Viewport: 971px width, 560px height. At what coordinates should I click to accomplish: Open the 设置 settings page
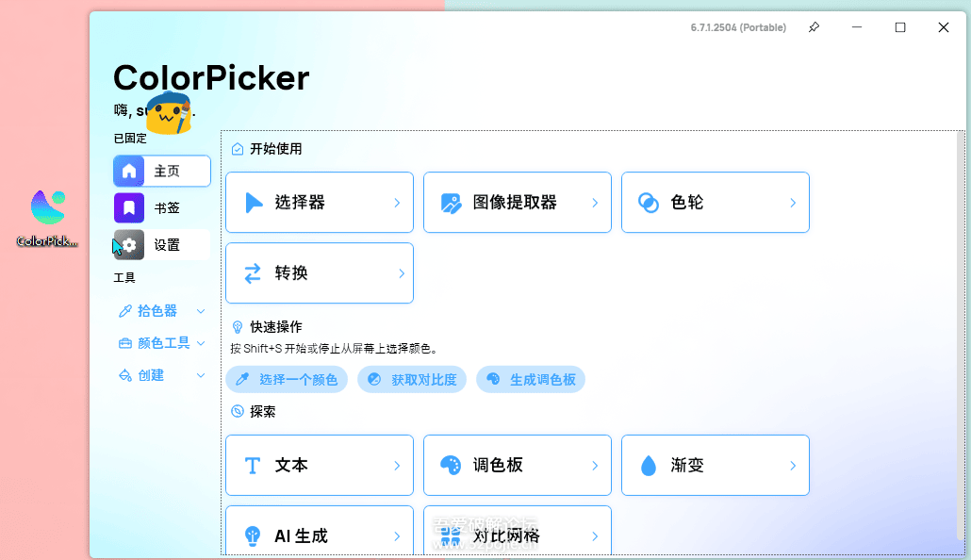coord(160,244)
